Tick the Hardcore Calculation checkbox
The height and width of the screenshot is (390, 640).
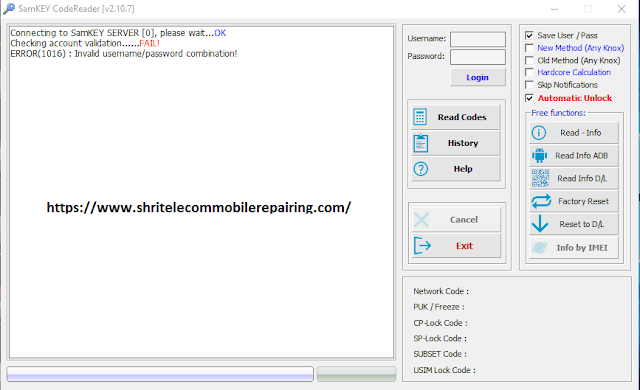pos(529,72)
